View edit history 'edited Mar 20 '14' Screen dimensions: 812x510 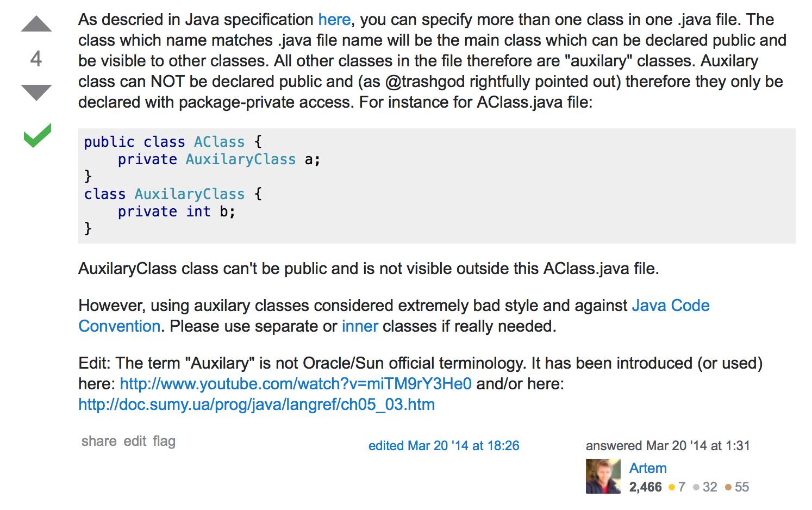pos(444,446)
